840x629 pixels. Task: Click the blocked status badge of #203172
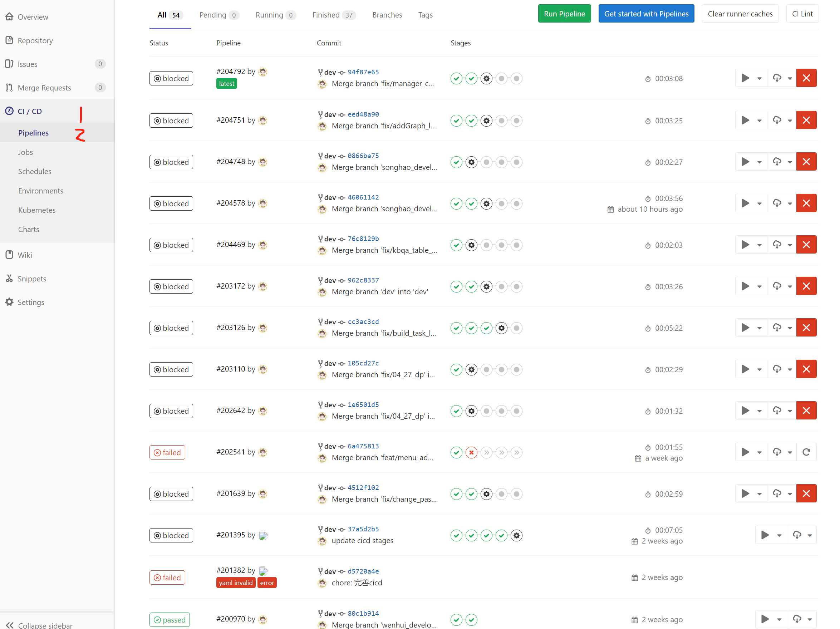click(171, 286)
